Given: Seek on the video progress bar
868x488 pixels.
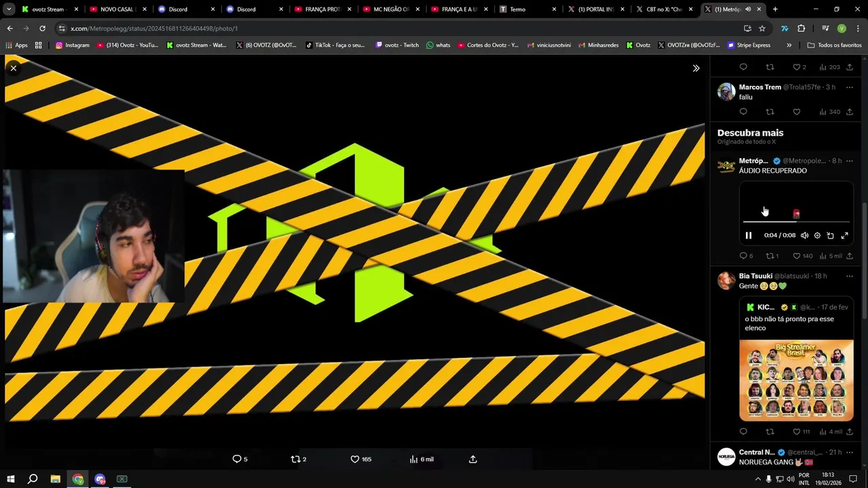Looking at the screenshot, I should point(796,222).
